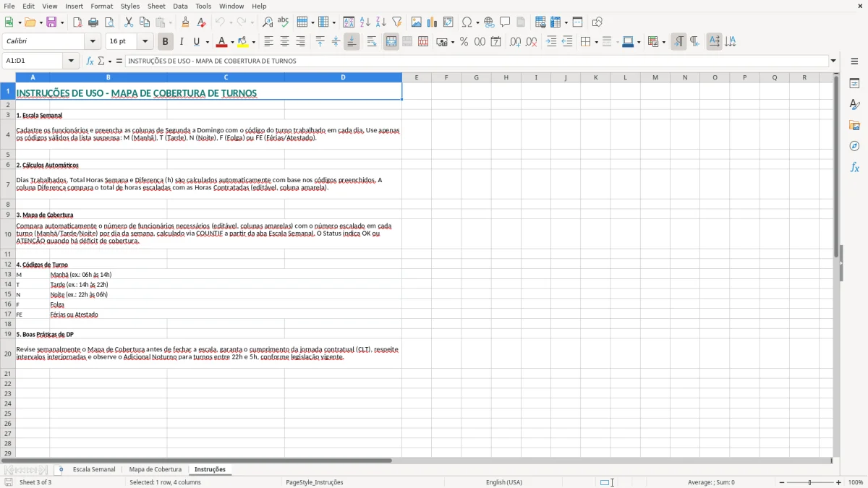
Task: Open the font name dropdown
Action: [93, 42]
